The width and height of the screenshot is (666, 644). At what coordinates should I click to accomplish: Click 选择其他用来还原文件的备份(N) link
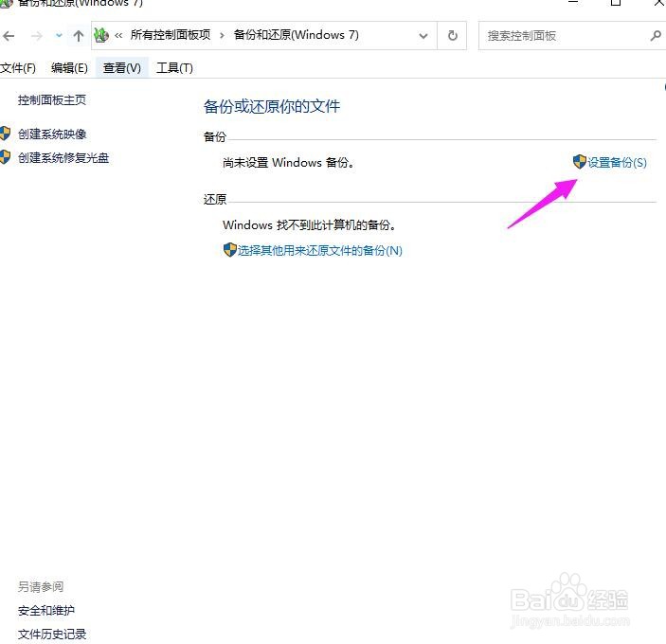320,250
